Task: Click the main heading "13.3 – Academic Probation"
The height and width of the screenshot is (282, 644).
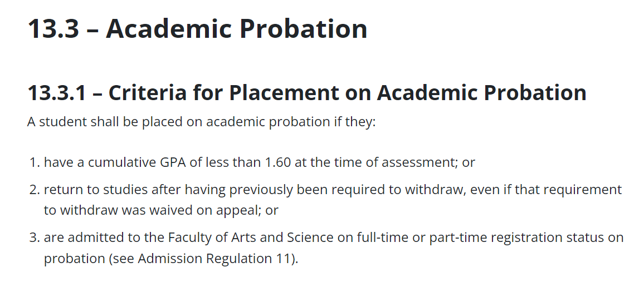Action: (x=197, y=28)
